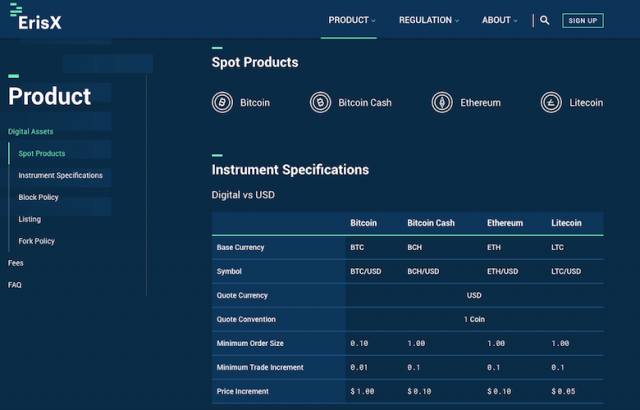This screenshot has width=640, height=410.
Task: Click Litecoin label in Spot Products
Action: coord(586,102)
